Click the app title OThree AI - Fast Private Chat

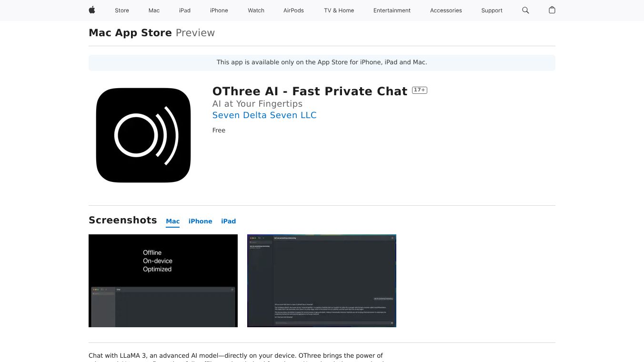point(310,91)
